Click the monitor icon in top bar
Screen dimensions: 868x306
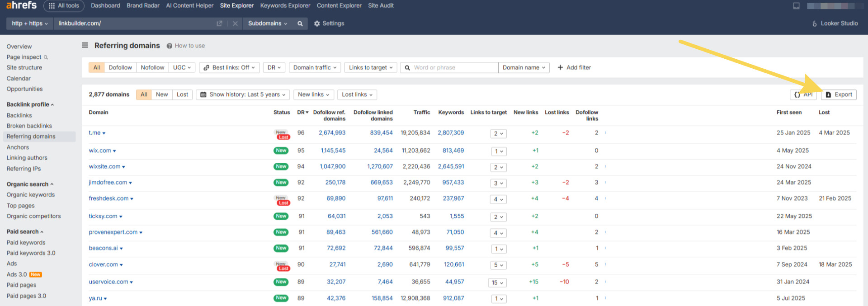point(796,6)
